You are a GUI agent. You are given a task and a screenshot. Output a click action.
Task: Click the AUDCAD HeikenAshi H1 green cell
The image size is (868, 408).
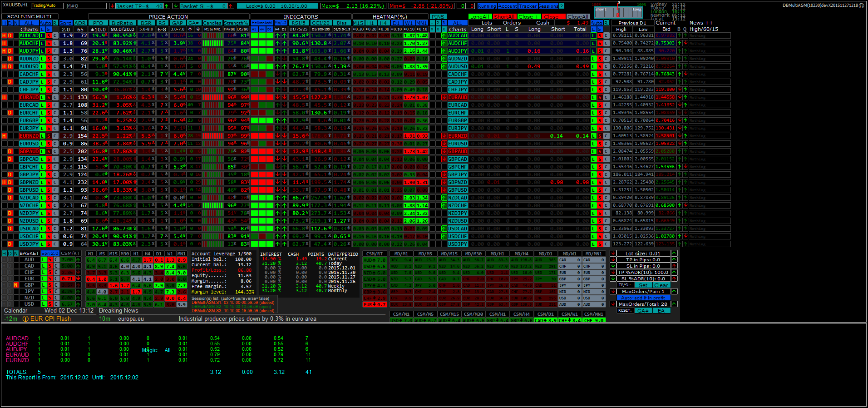254,35
